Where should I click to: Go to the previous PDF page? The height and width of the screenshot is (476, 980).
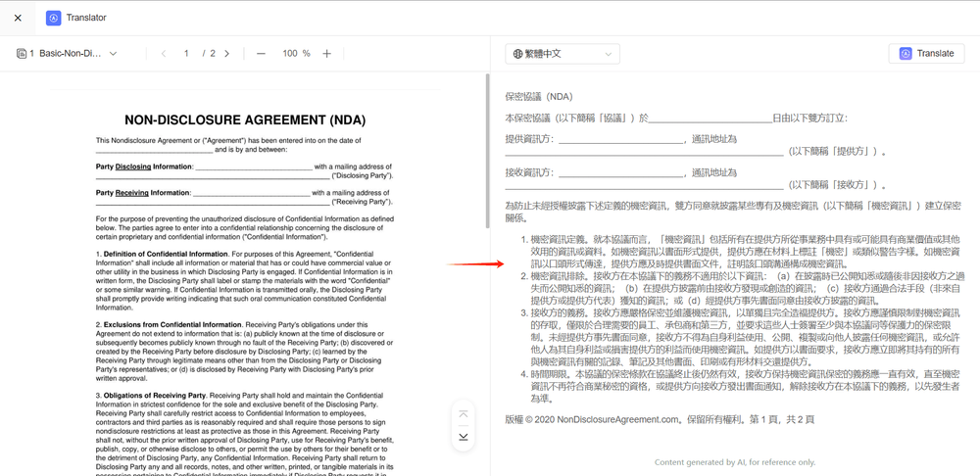(164, 54)
